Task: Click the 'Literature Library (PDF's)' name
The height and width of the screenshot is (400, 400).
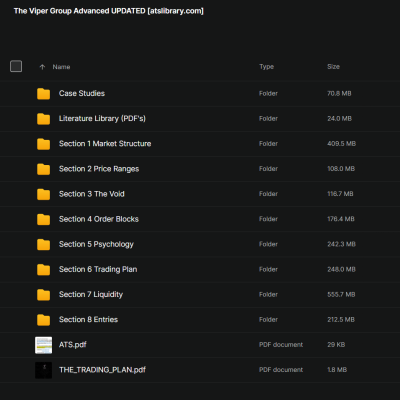Action: click(x=102, y=119)
